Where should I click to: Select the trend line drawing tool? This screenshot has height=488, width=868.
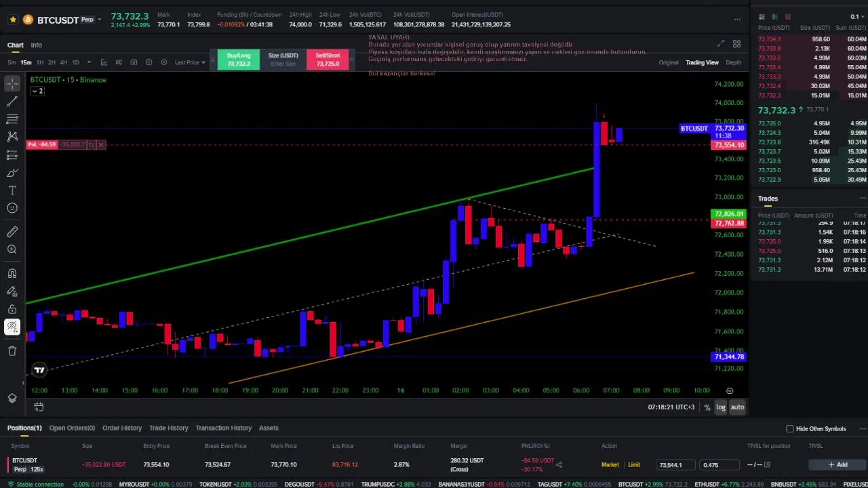coord(12,102)
